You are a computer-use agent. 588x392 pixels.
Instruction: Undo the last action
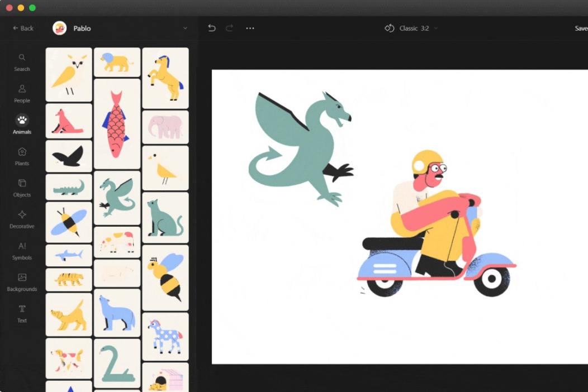coord(211,28)
